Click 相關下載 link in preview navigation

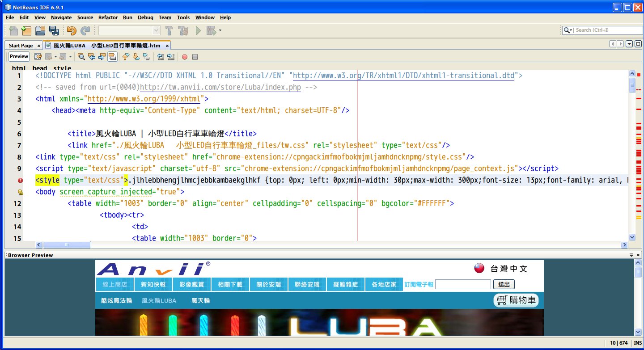[x=230, y=284]
